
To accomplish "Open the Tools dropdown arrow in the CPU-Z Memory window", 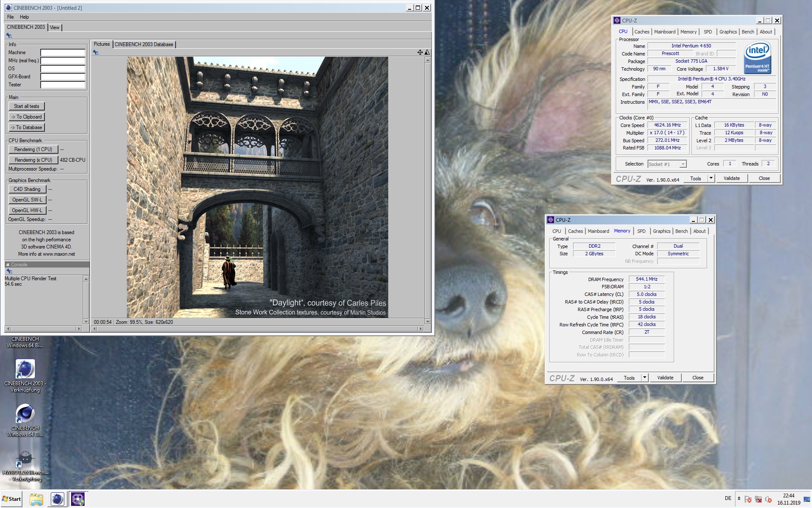I will (645, 378).
